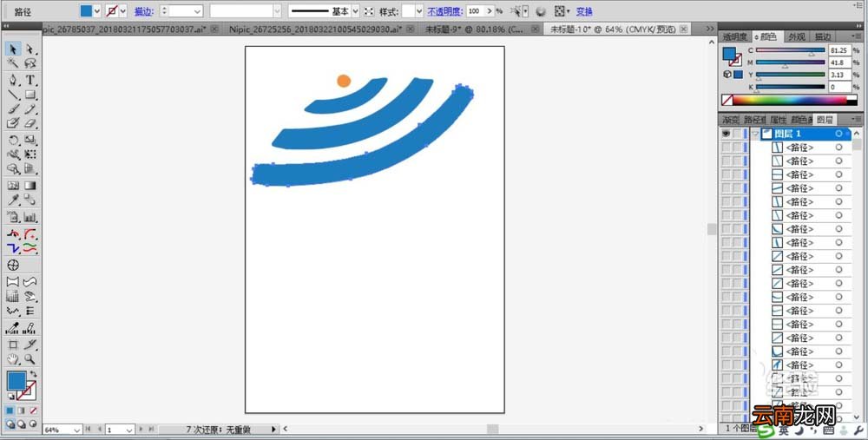Select the Gradient tool
The width and height of the screenshot is (868, 440).
pos(30,186)
